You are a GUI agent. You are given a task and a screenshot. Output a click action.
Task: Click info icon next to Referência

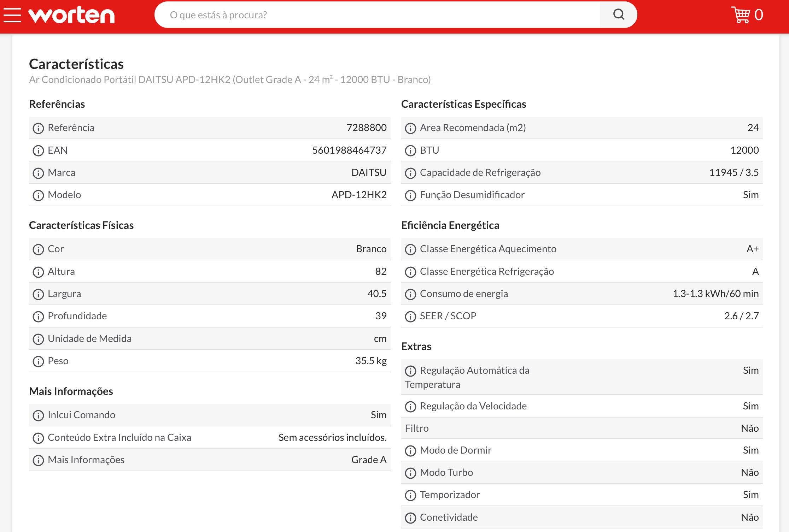(x=38, y=128)
